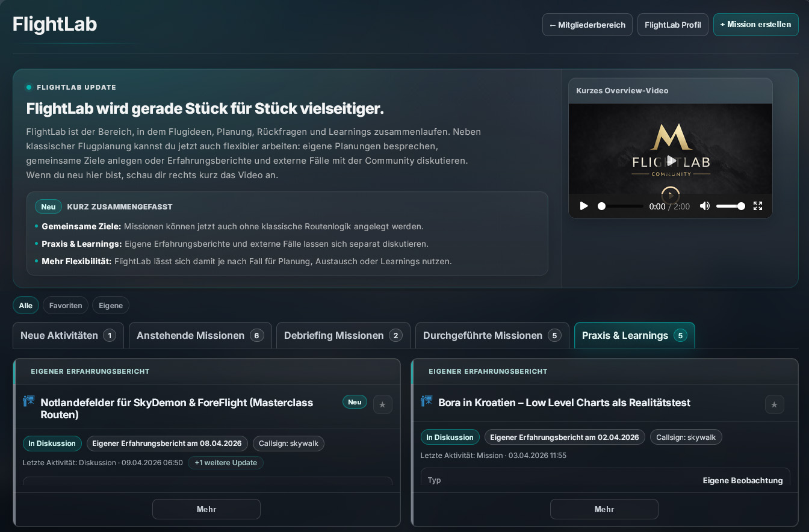This screenshot has width=809, height=532.
Task: Enter fullscreen mode on the overview video
Action: click(758, 206)
